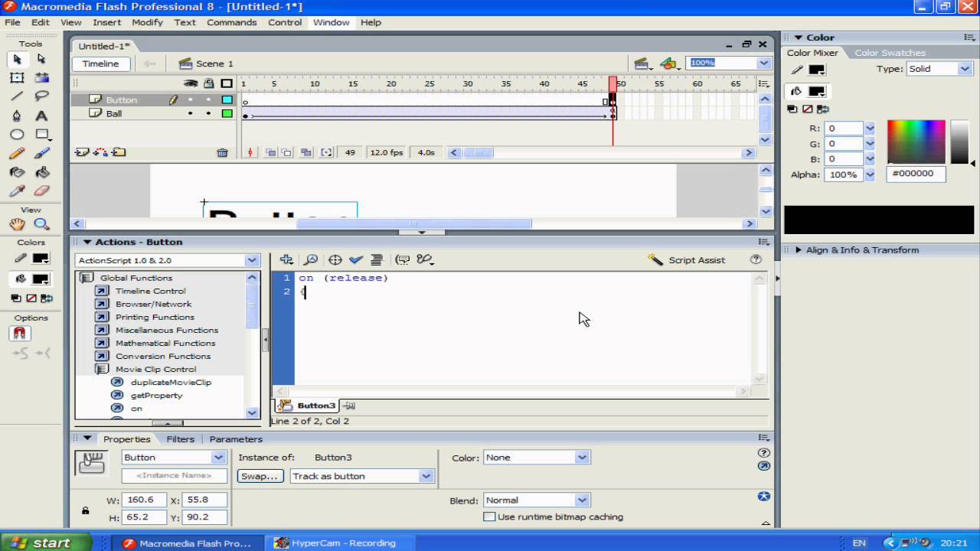Select the Pencil tool
The image size is (980, 551).
(x=17, y=153)
